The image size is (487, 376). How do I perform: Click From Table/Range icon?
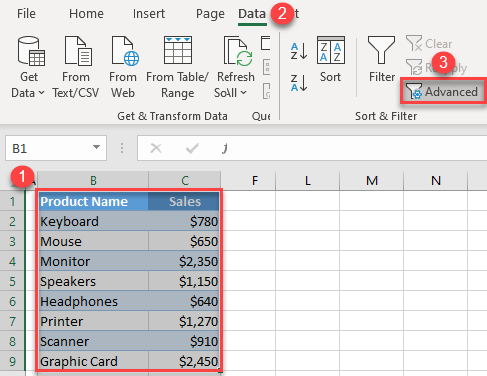coord(178,50)
